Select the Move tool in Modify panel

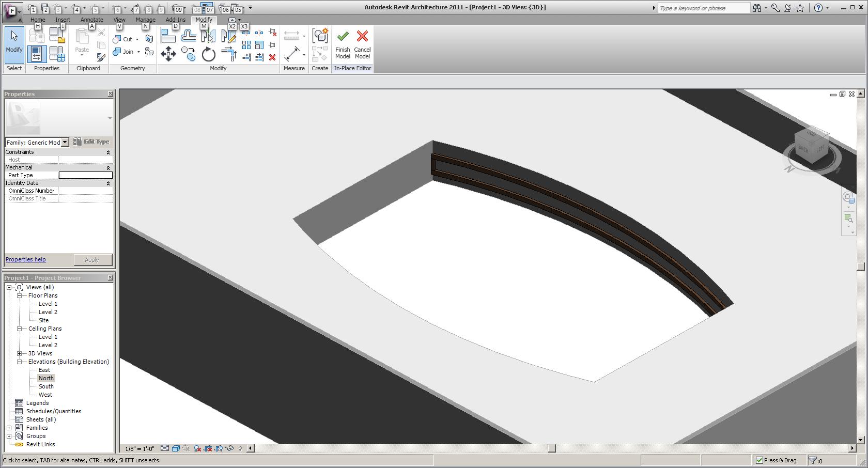[x=168, y=54]
